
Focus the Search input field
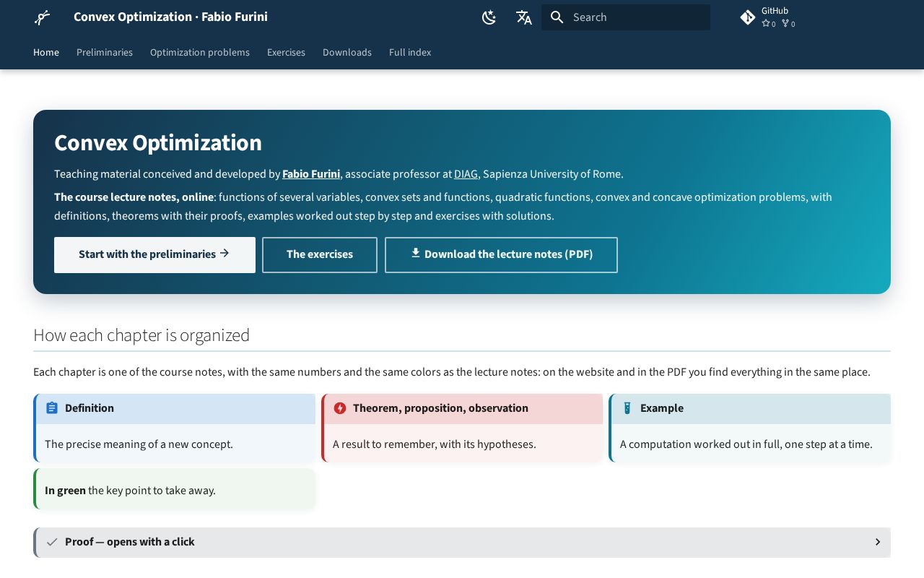click(626, 17)
